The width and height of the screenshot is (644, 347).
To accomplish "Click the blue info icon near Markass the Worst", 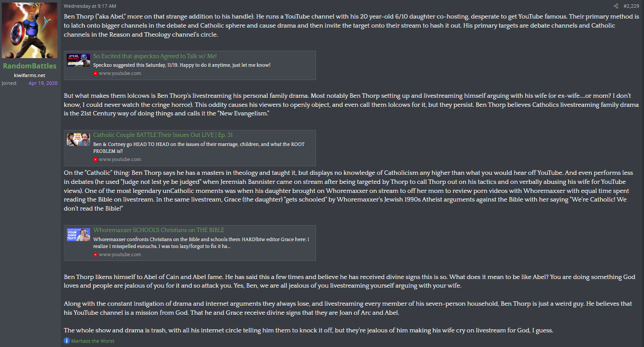I will point(67,341).
